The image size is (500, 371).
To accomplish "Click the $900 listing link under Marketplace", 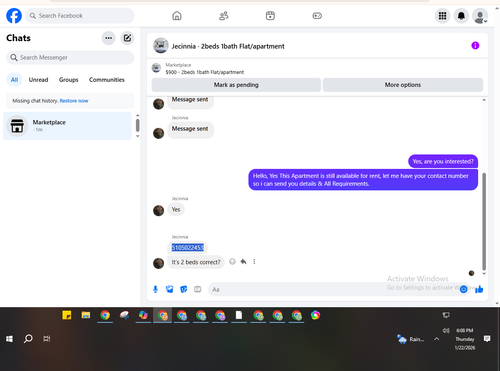I will pos(205,72).
